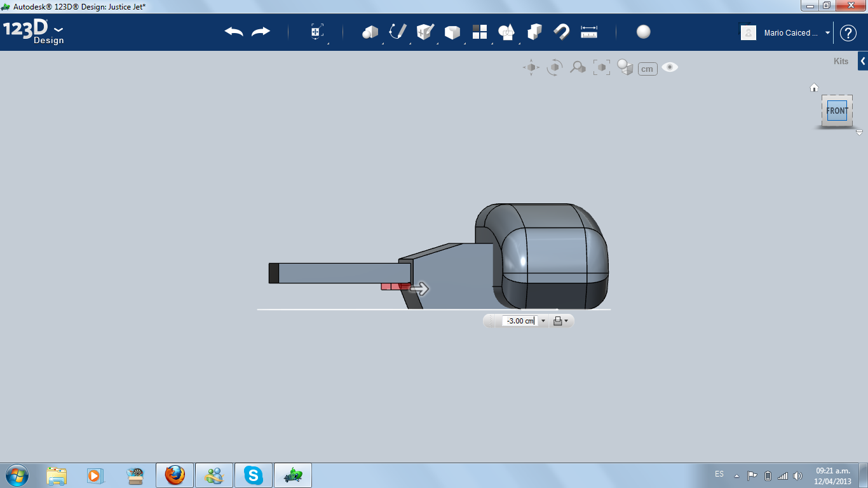Open the Help question mark button

848,33
